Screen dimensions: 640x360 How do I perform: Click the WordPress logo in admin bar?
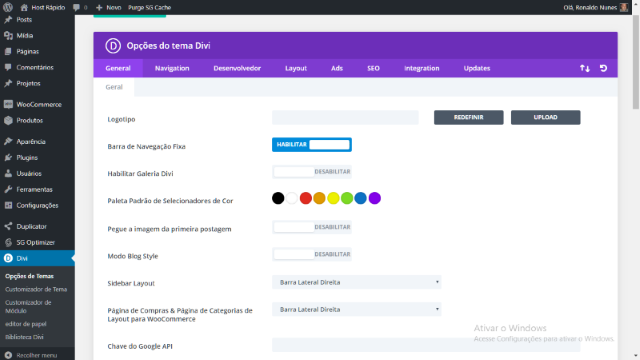(8, 7)
